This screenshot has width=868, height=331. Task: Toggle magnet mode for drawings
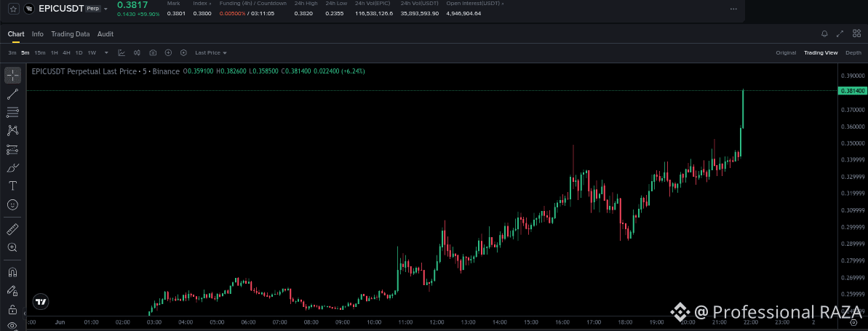pos(12,272)
